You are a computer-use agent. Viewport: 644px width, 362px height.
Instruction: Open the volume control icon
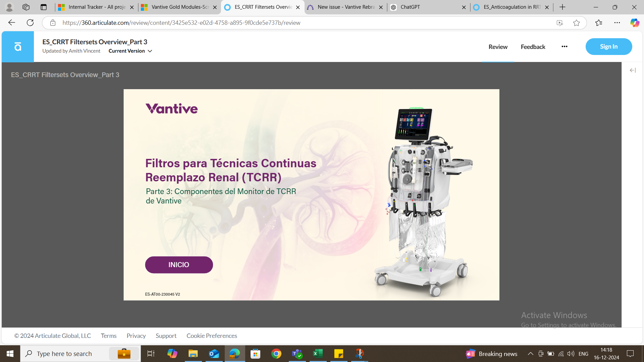tap(571, 354)
